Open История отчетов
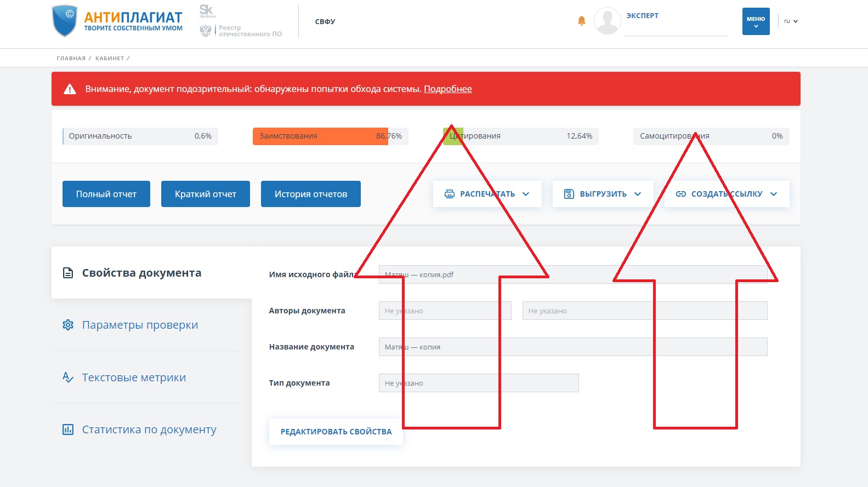This screenshot has height=487, width=868. click(311, 194)
